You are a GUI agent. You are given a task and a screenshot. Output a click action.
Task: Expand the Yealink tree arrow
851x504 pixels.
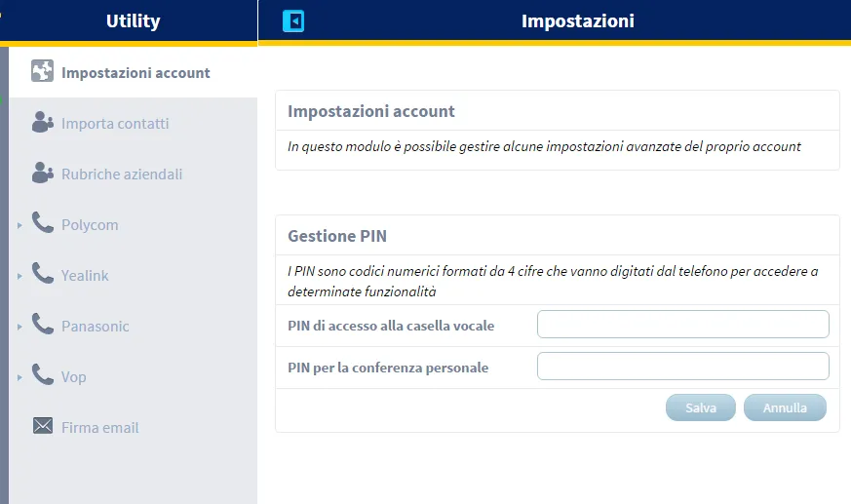19,277
